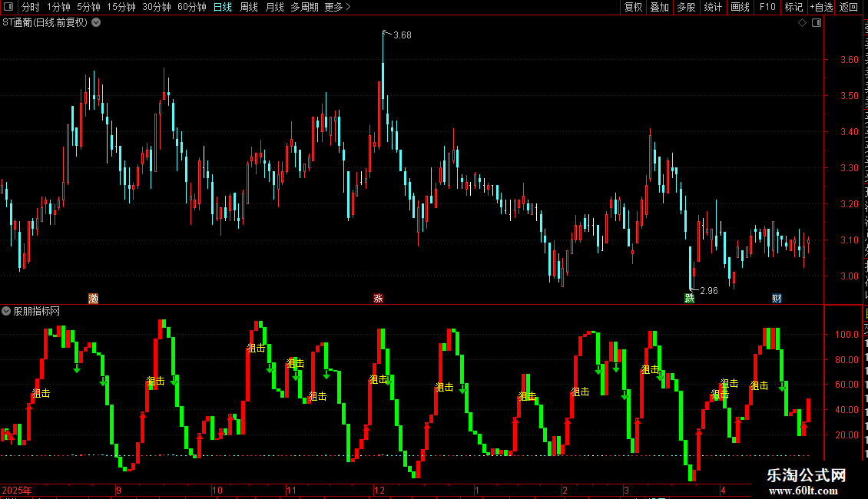Click the 2.96 low price label
This screenshot has width=868, height=499.
pyautogui.click(x=708, y=291)
